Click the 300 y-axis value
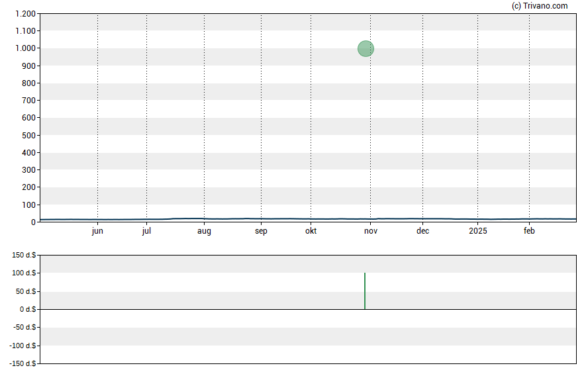Image resolution: width=588 pixels, height=374 pixels. tap(28, 169)
